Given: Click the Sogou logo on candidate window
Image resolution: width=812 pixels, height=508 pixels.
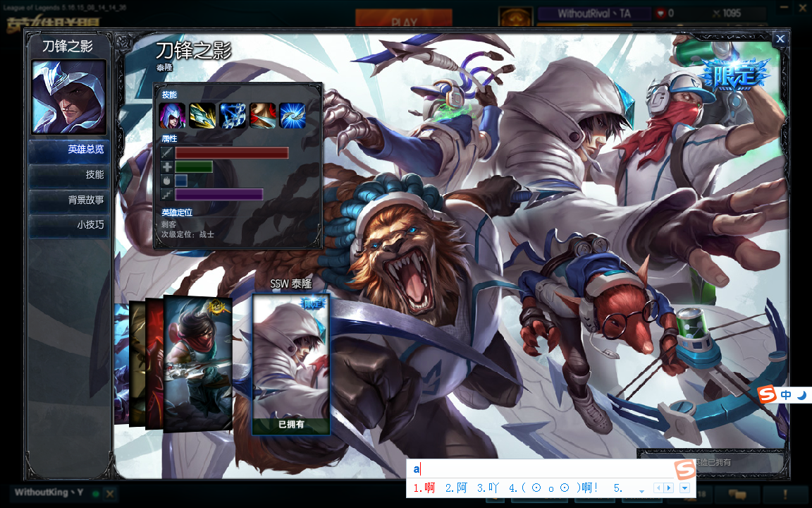Looking at the screenshot, I should [685, 469].
